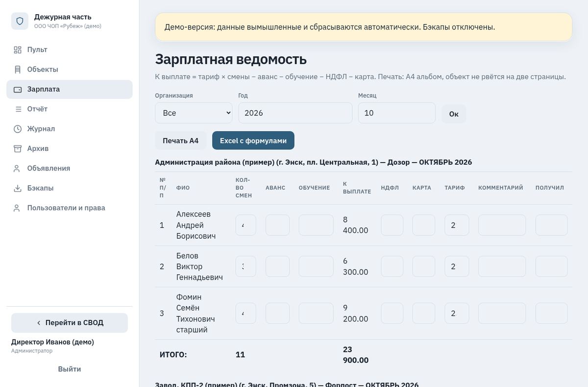Click the Объявления person icon

pos(18,169)
